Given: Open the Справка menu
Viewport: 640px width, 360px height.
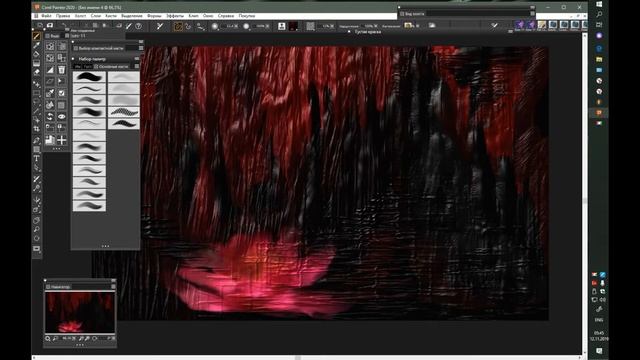Looking at the screenshot, I should [x=226, y=16].
